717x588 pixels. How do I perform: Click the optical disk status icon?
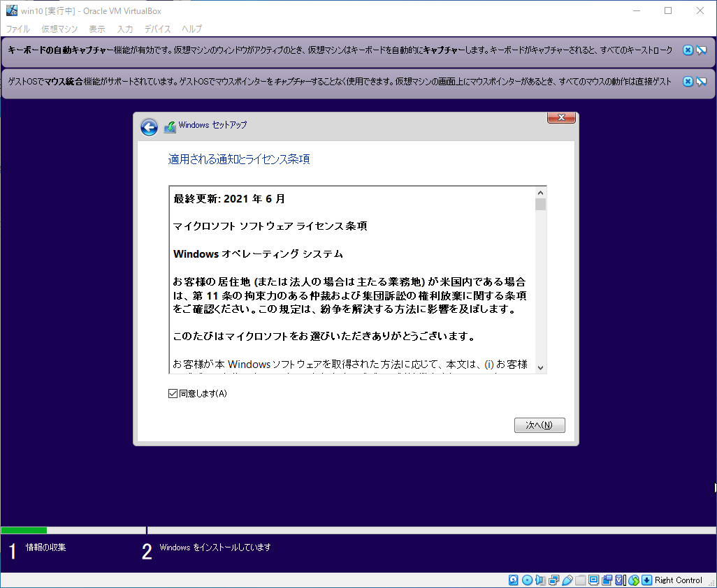point(527,580)
